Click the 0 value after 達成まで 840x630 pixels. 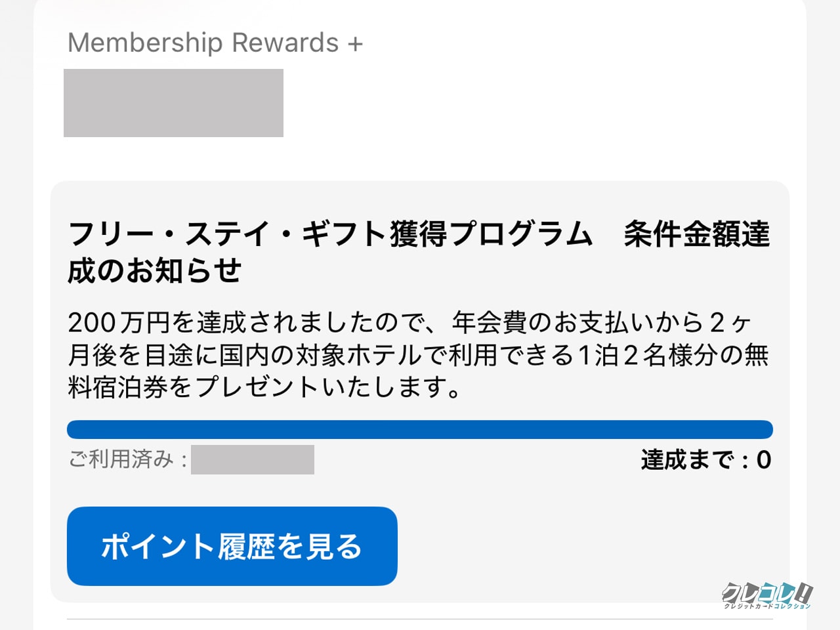pos(763,459)
